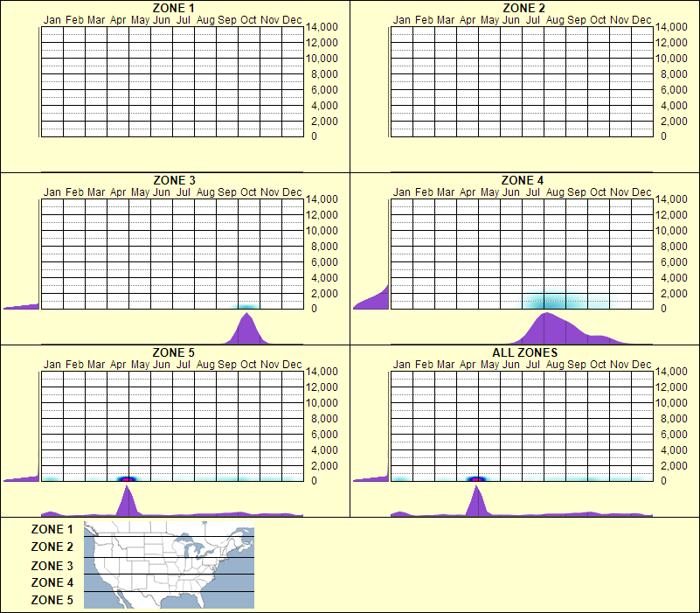
Task: Select the October bloom peak under ZONE 3
Action: click(246, 330)
